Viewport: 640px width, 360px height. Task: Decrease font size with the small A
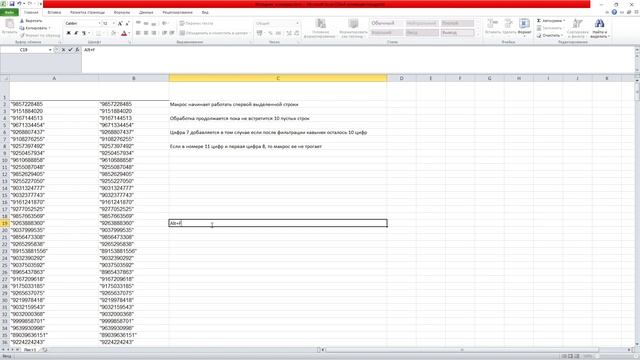coord(127,24)
